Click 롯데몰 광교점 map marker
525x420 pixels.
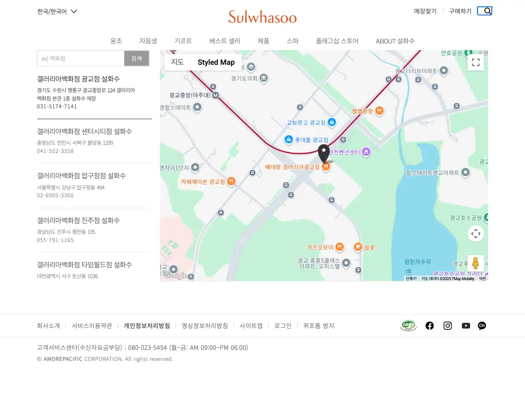coord(289,139)
